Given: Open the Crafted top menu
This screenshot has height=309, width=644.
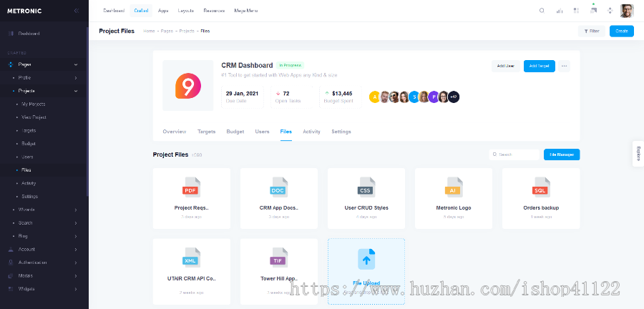Looking at the screenshot, I should (x=141, y=11).
